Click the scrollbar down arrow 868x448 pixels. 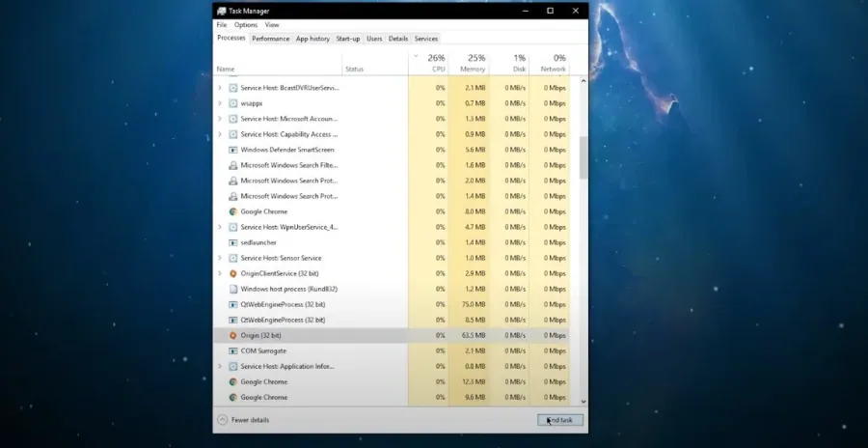tap(583, 402)
